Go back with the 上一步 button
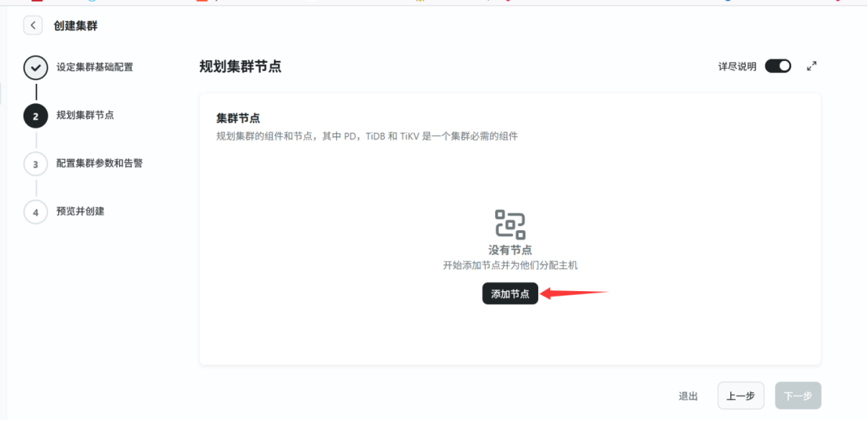Image resolution: width=868 pixels, height=421 pixels. 740,396
